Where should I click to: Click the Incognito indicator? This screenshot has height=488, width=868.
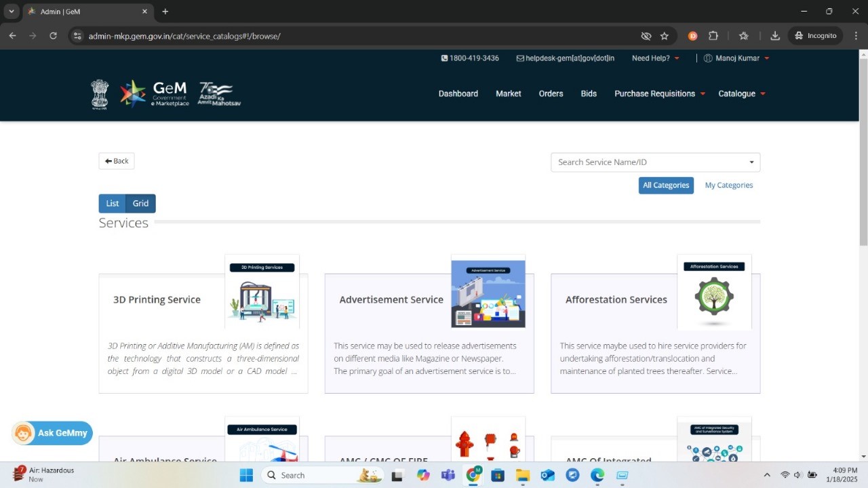coord(816,36)
